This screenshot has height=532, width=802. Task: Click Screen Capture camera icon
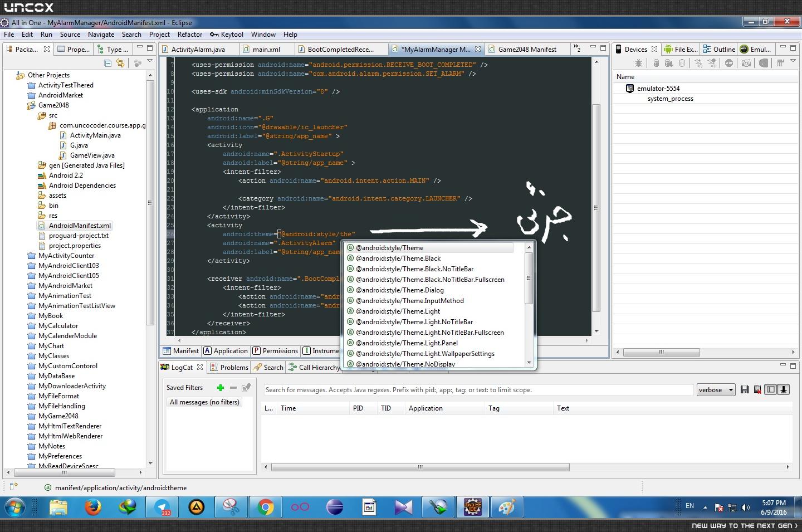tap(746, 63)
